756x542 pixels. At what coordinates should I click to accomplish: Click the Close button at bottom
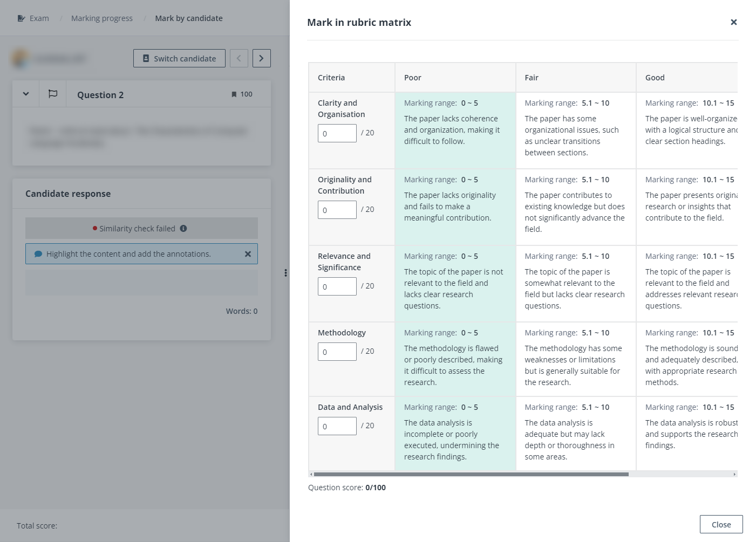point(721,524)
